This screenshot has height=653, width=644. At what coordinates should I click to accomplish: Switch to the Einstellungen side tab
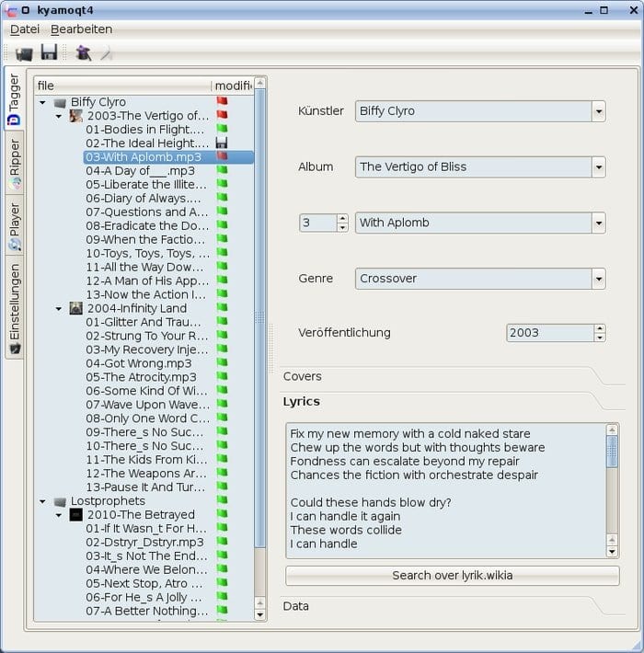[x=14, y=307]
